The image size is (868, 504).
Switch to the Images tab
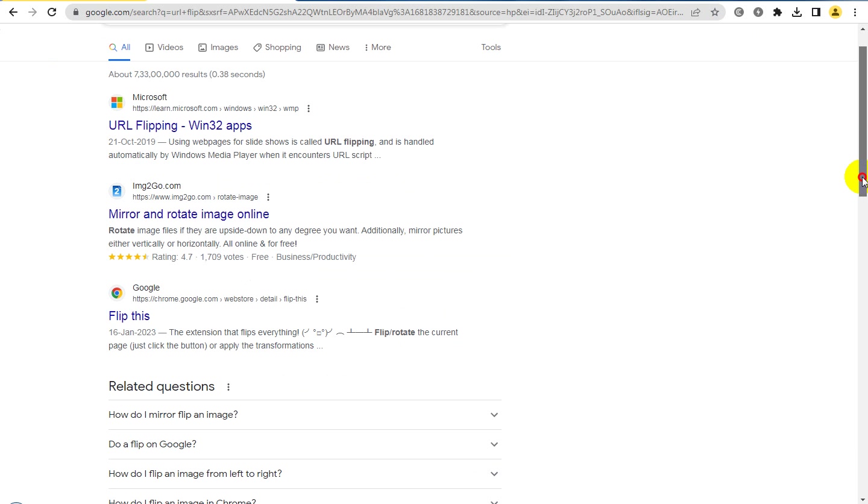coord(218,47)
